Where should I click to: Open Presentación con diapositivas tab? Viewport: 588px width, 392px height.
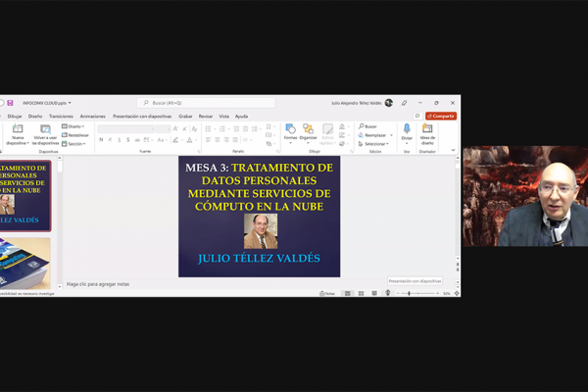[142, 117]
